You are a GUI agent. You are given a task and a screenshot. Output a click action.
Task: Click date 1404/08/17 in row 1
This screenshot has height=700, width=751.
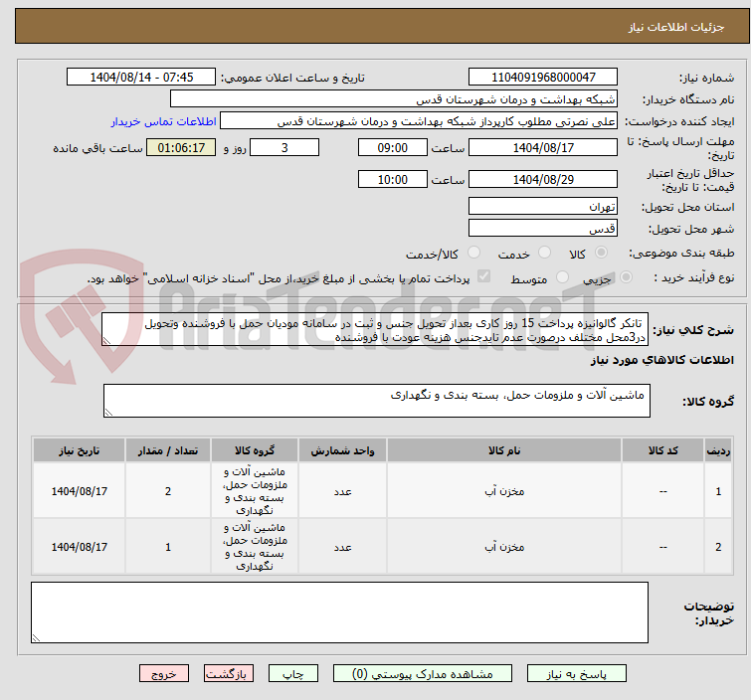tap(79, 491)
